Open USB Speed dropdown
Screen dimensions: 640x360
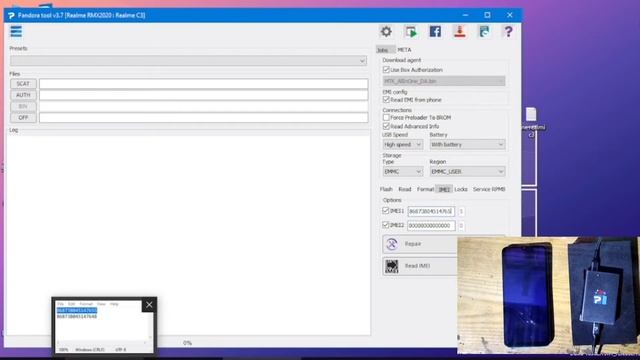(402, 144)
